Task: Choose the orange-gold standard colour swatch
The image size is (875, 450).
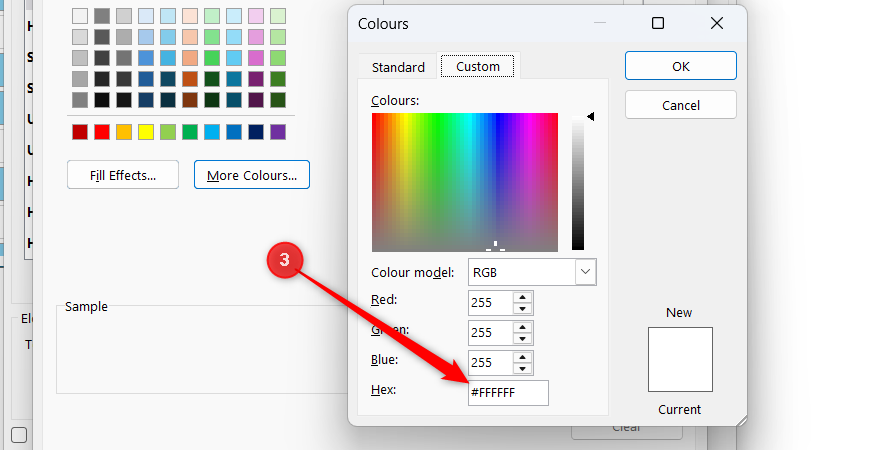Action: pyautogui.click(x=124, y=132)
